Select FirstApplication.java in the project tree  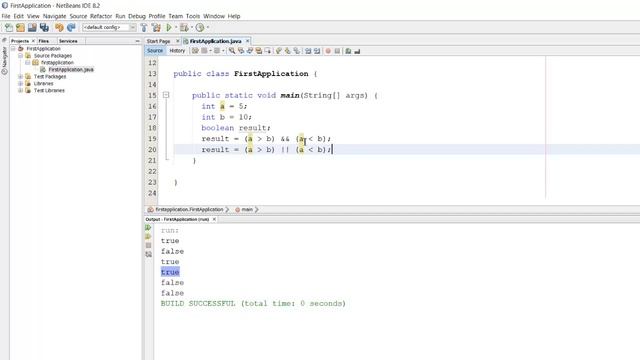click(x=71, y=69)
